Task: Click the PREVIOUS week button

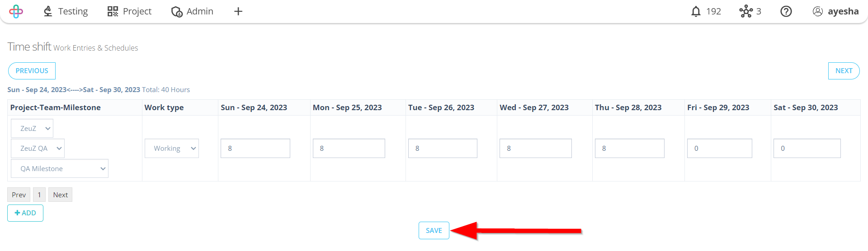Action: point(32,71)
